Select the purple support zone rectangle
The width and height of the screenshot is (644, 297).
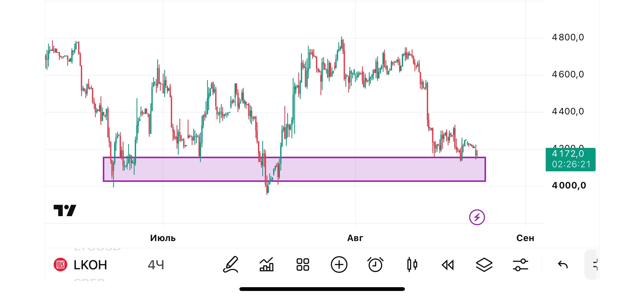click(x=294, y=169)
